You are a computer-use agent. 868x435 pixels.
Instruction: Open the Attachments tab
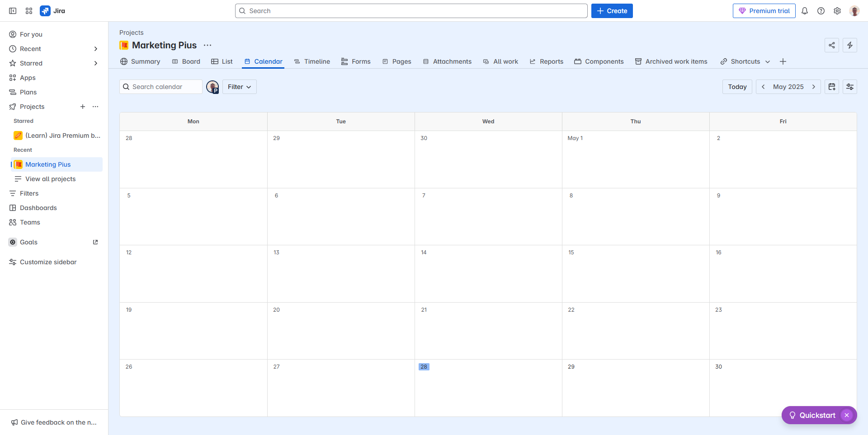pos(447,61)
